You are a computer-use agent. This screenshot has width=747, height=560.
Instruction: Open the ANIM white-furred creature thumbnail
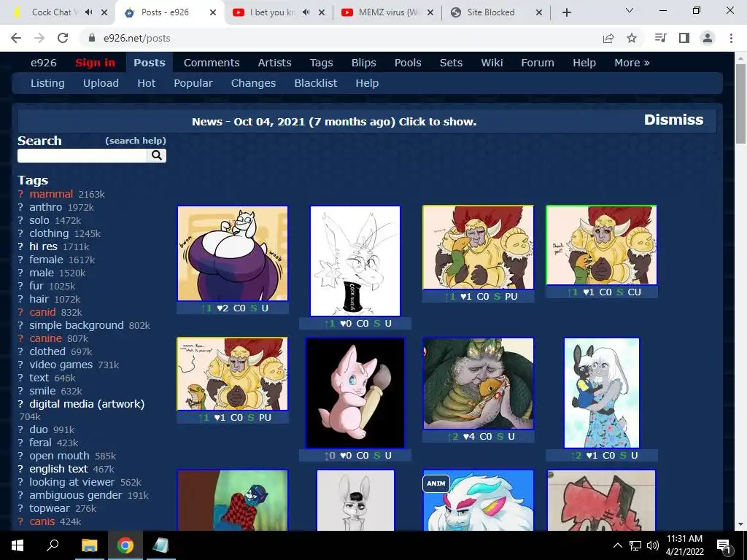click(x=479, y=500)
